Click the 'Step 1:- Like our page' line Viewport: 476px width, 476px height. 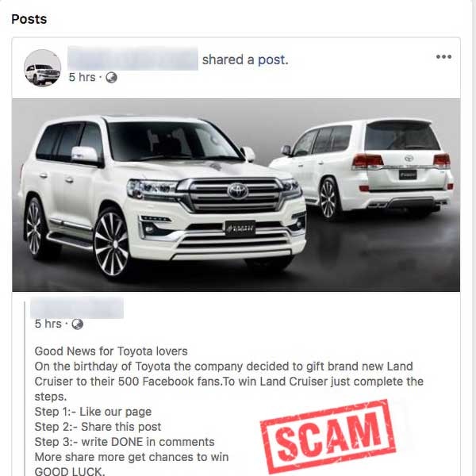pos(93,412)
